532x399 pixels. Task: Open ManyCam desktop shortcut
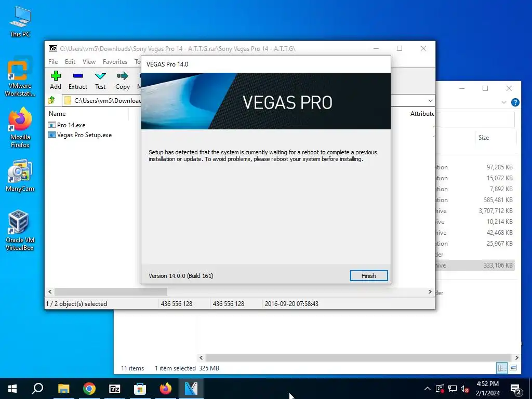click(20, 176)
